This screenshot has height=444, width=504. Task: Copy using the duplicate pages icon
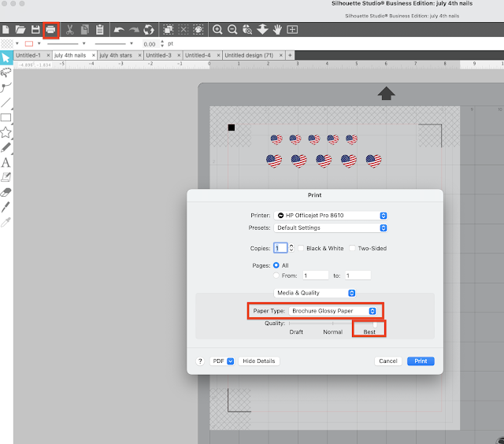pos(85,30)
